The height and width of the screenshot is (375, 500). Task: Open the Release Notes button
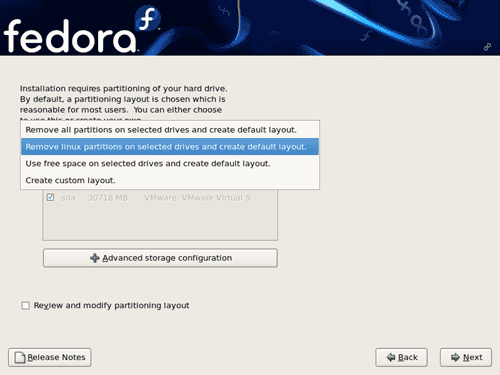(50, 357)
